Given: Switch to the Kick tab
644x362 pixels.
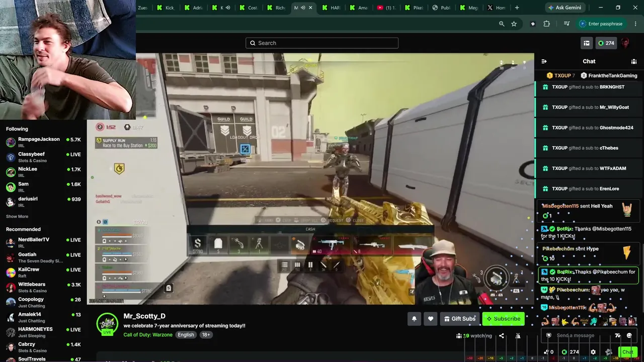Looking at the screenshot, I should coord(165,8).
